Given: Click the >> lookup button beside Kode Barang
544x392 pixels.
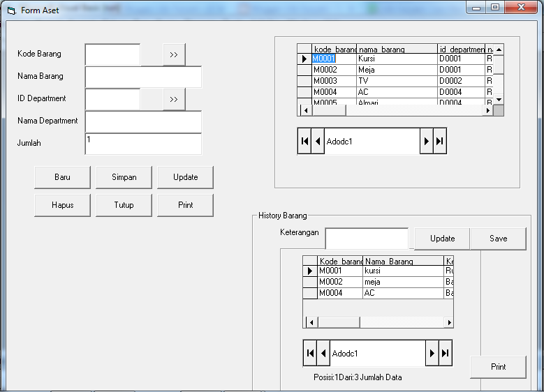Looking at the screenshot, I should 174,54.
